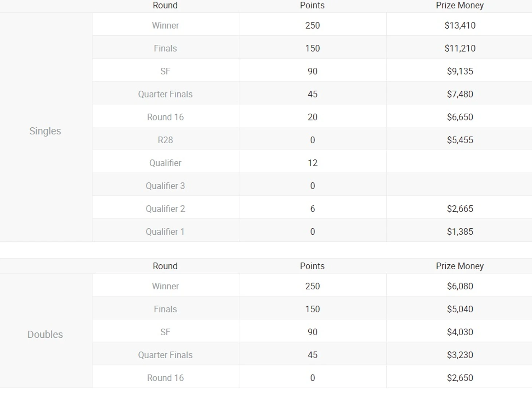This screenshot has height=396, width=532.
Task: Click the R28 round cell
Action: (x=165, y=140)
